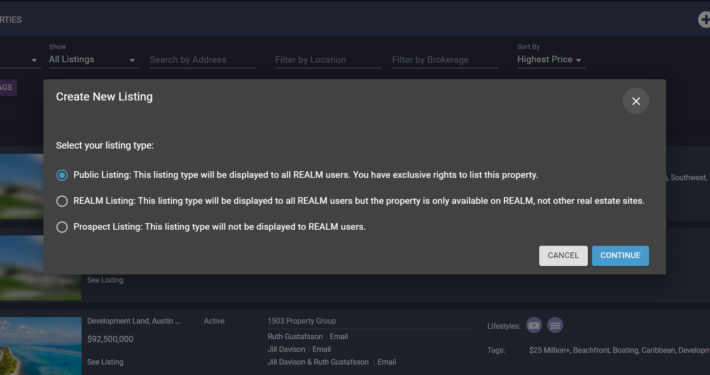Open See Listing for the $92,500,000 property

[105, 362]
